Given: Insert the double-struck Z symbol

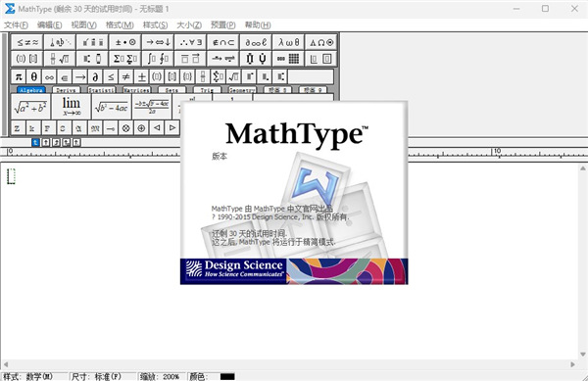Looking at the screenshot, I should 18,128.
